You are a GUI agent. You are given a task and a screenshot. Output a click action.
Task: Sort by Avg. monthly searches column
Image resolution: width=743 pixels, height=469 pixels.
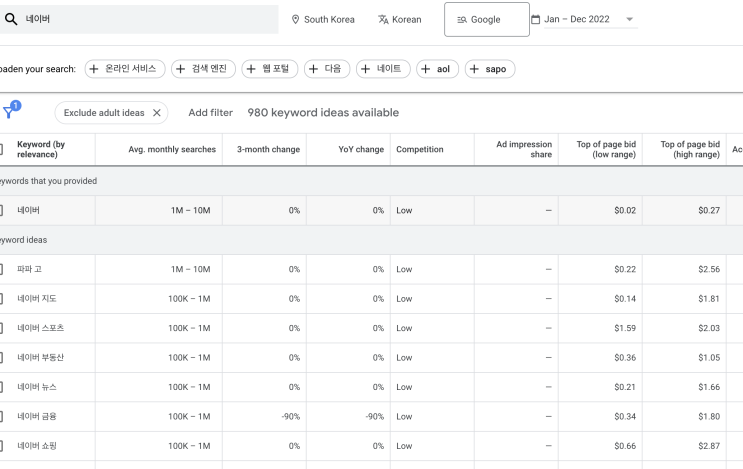172,149
